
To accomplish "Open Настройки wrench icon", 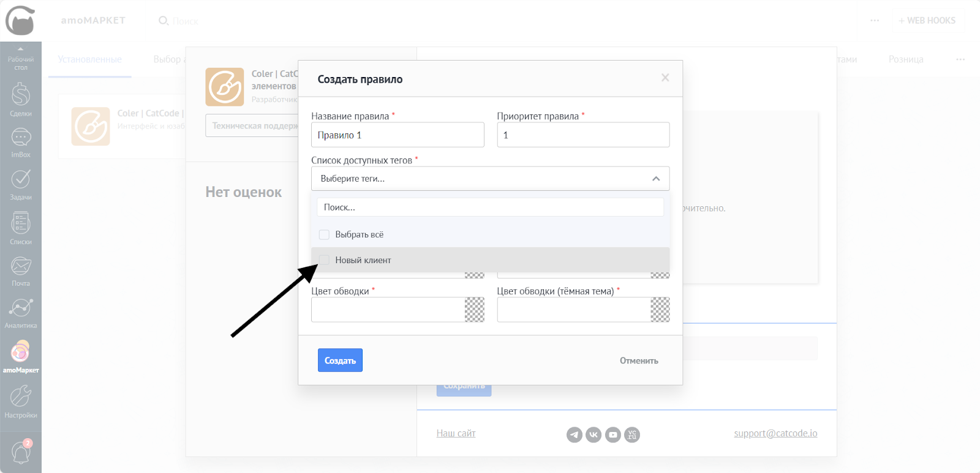I will pyautogui.click(x=21, y=400).
